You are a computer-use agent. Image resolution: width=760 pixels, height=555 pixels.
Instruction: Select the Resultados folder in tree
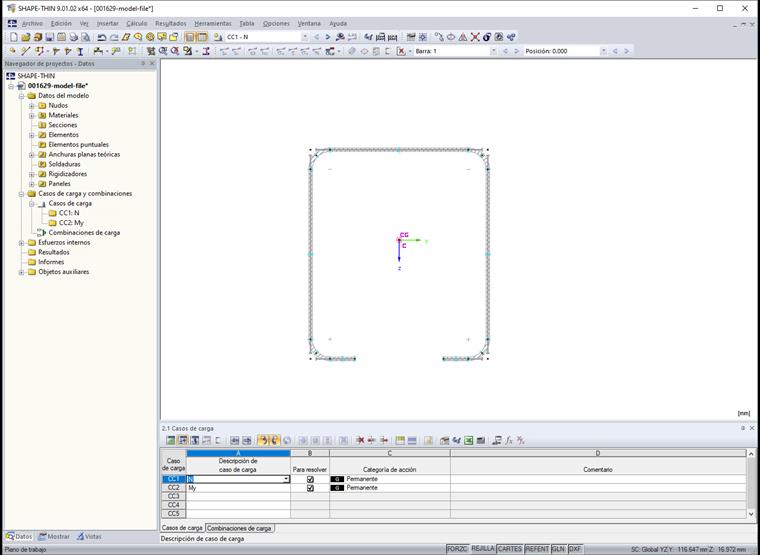(54, 253)
